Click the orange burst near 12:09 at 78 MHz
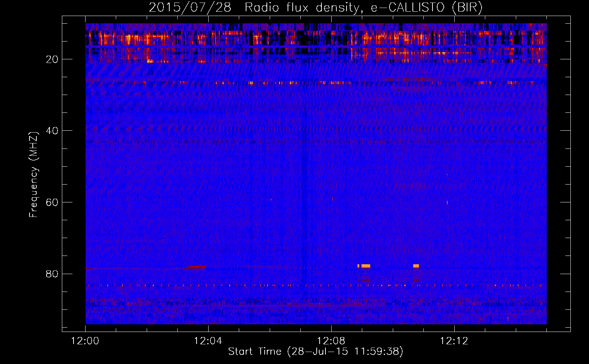This screenshot has width=589, height=364. pos(365,266)
